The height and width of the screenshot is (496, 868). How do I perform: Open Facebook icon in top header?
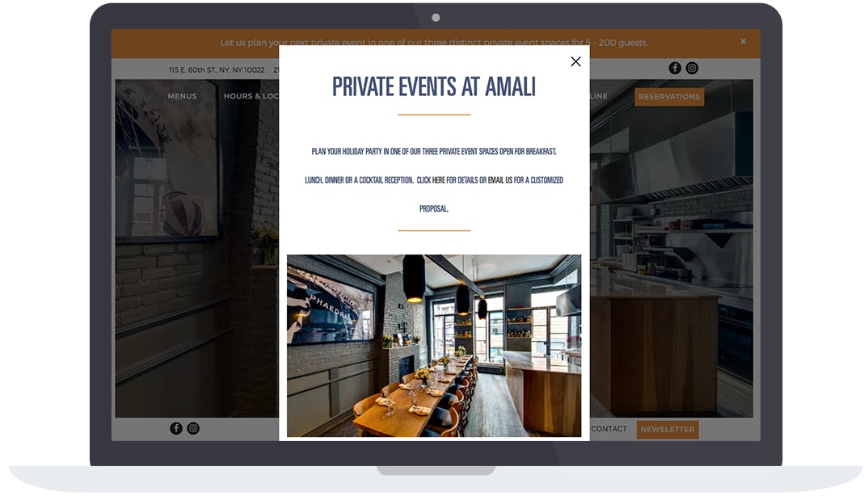click(x=675, y=68)
